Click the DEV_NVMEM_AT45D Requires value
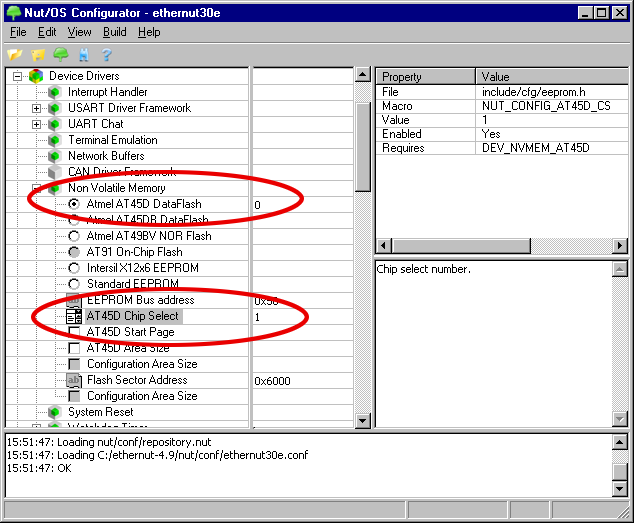634x523 pixels. (x=535, y=148)
